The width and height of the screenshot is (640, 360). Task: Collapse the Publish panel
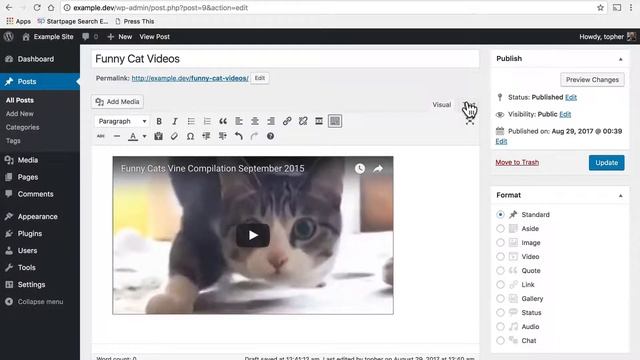coord(620,59)
